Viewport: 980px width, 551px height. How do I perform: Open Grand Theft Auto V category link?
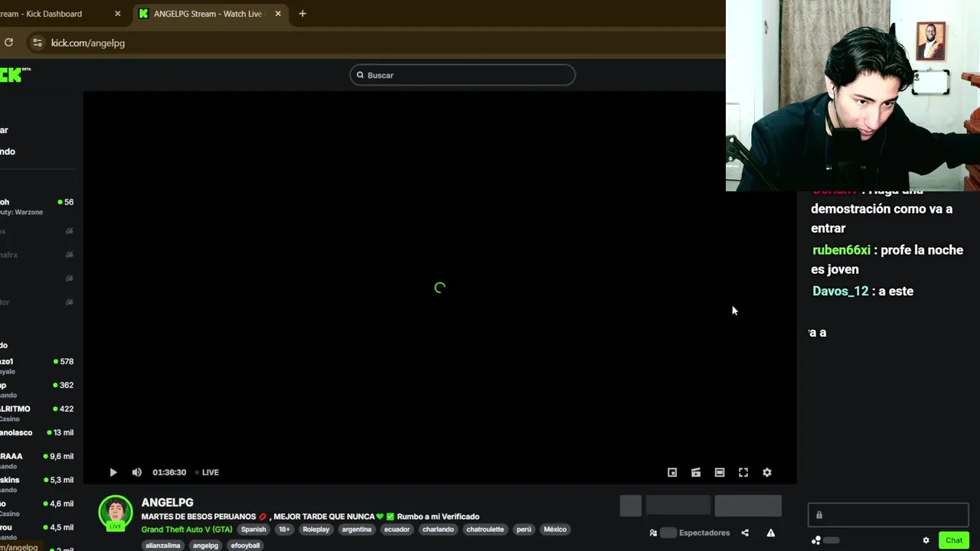point(187,530)
